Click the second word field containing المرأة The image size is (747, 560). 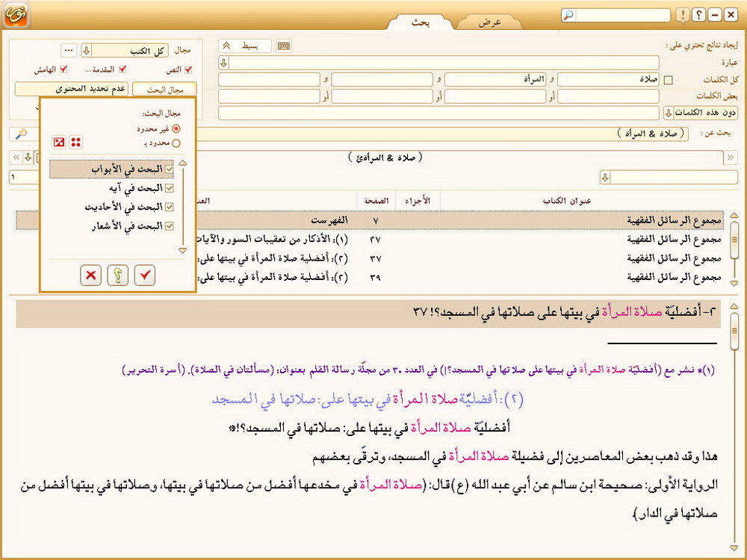click(495, 80)
